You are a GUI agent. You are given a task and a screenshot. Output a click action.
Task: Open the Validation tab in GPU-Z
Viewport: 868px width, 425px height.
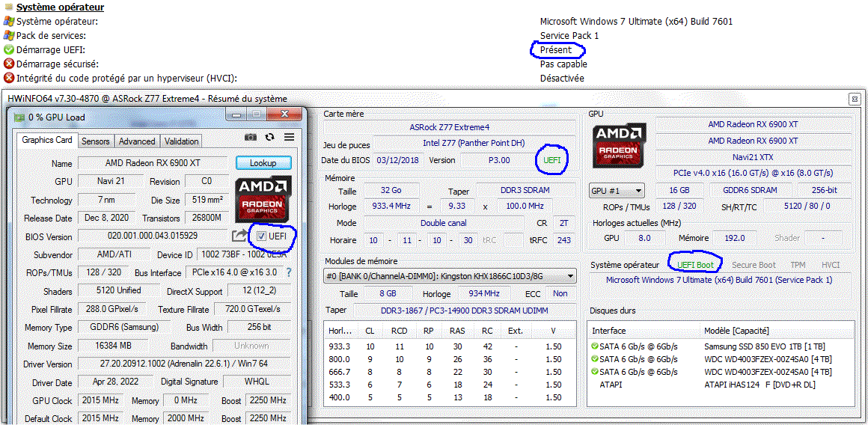(x=181, y=141)
